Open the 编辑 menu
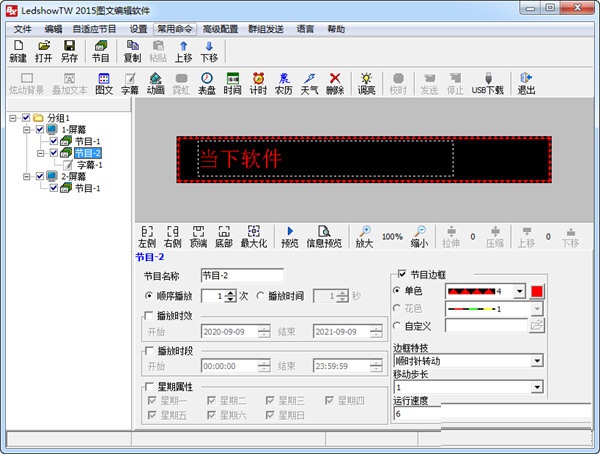Viewport: 600px width, 454px height. (53, 29)
